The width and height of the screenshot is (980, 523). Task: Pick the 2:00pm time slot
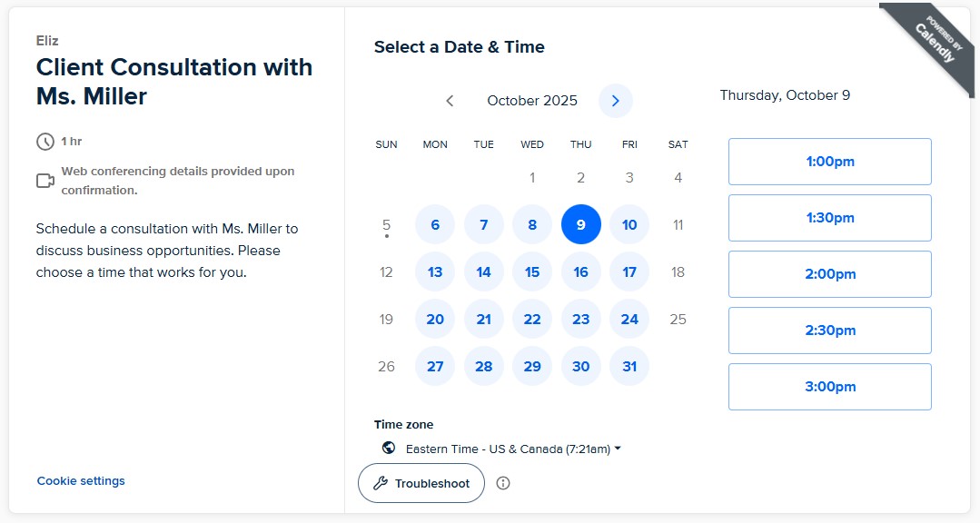(x=829, y=274)
